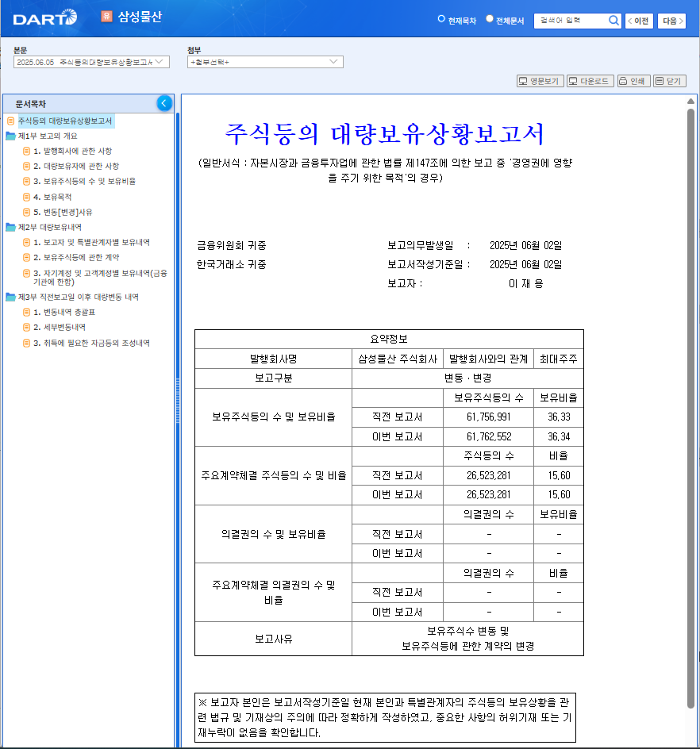
Task: Open 3. 보유주식등의 수 및 보유비율 entry
Action: [x=85, y=182]
